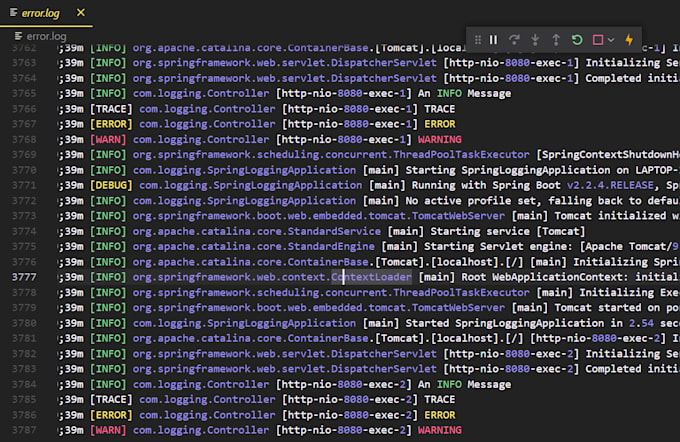Screen dimensions: 680x442
Task: Click the Step Over debug icon
Action: pyautogui.click(x=514, y=40)
